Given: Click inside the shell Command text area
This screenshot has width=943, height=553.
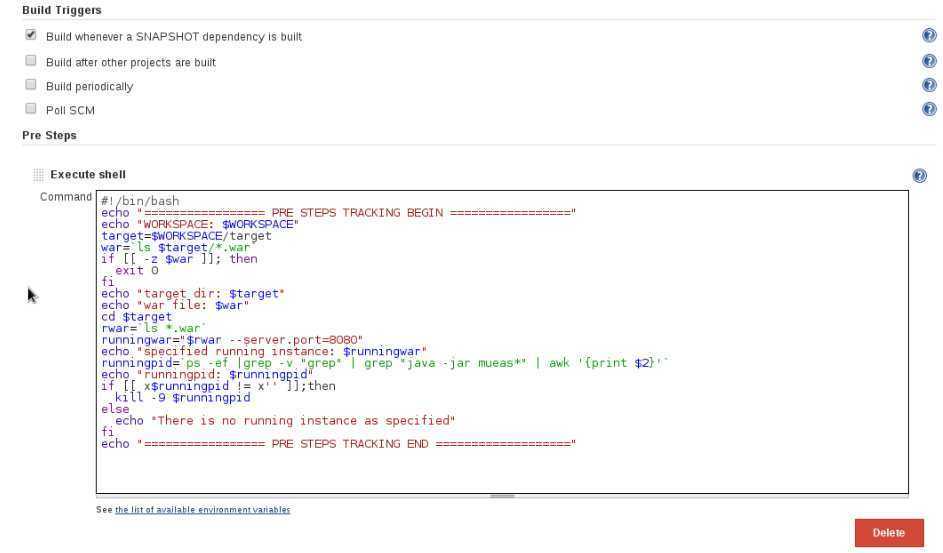Looking at the screenshot, I should pos(500,470).
